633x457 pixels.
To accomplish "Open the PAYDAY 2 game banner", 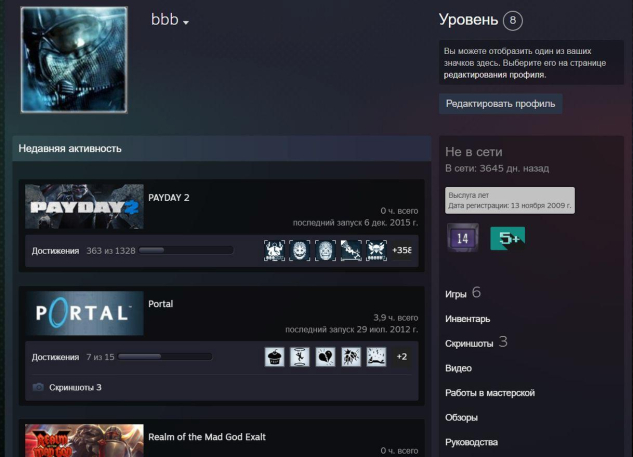I will 84,207.
